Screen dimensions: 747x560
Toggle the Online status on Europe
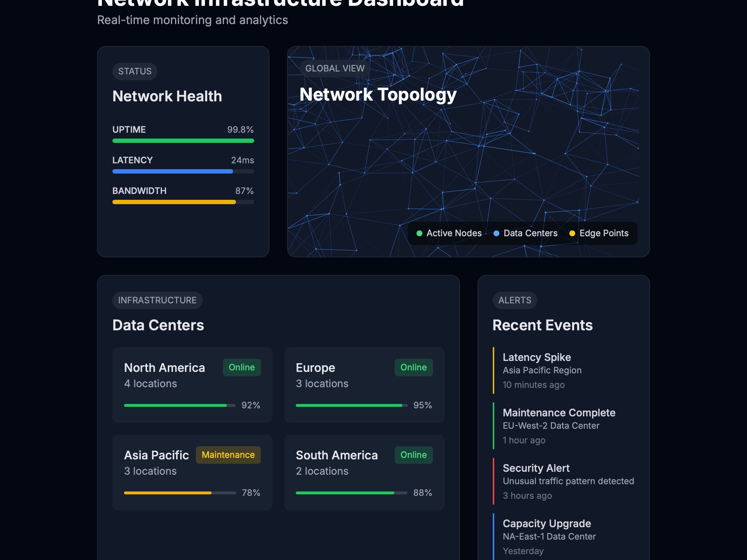coord(413,367)
